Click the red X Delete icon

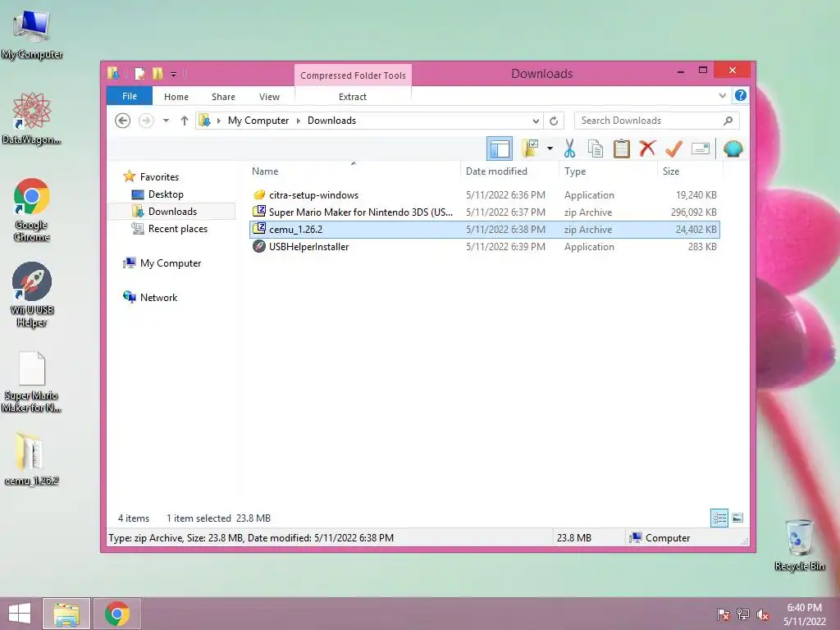coord(647,148)
